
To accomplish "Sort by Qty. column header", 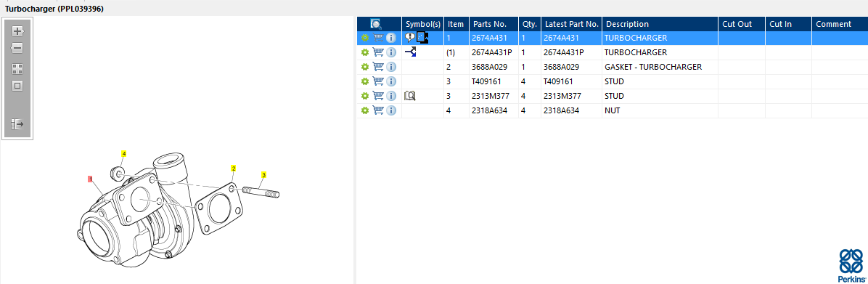I will (x=530, y=24).
